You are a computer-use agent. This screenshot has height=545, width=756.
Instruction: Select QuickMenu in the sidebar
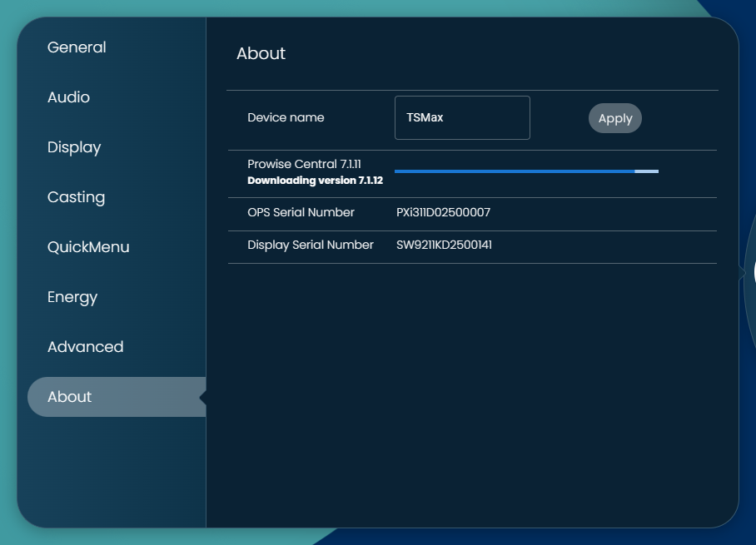pos(88,247)
